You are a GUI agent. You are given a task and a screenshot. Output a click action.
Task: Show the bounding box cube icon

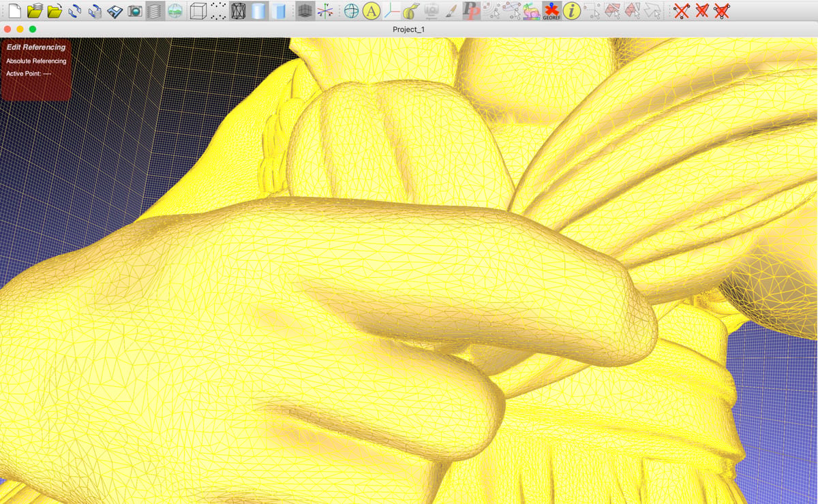pos(198,10)
